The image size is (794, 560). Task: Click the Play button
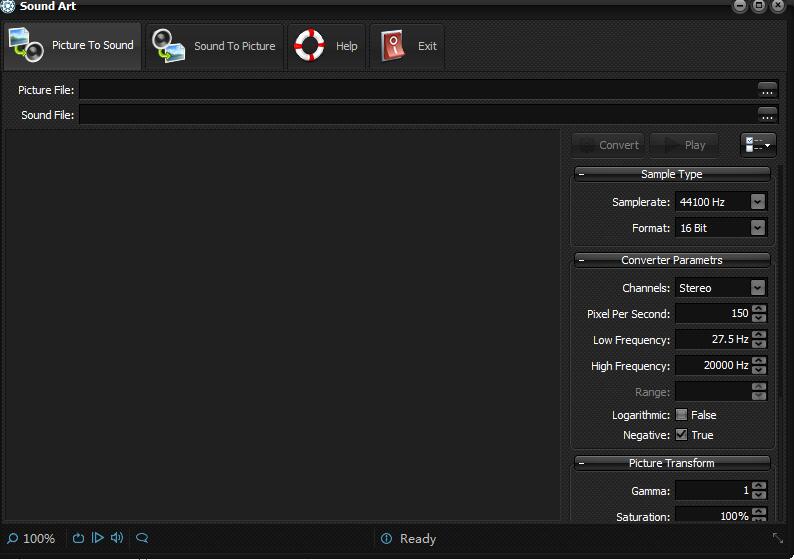click(x=684, y=145)
